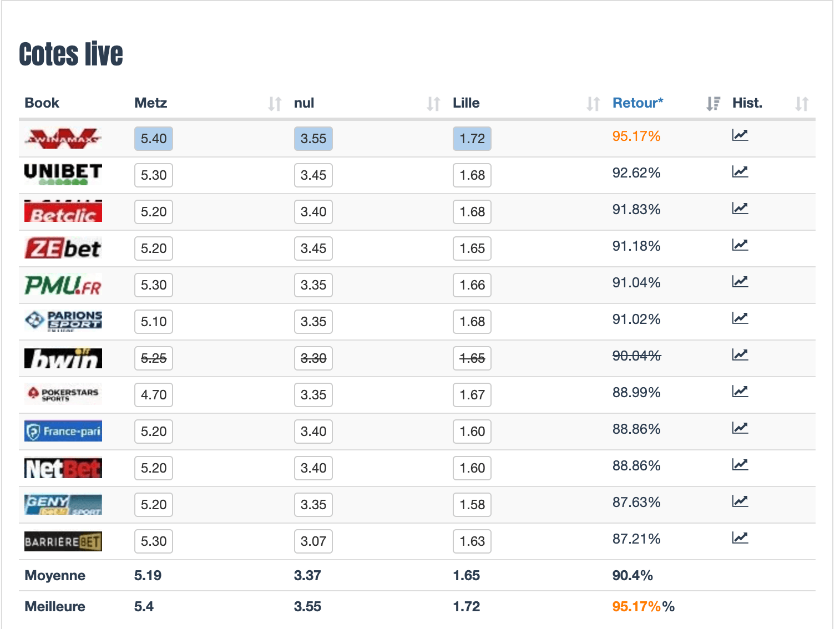Click BarriereBet return value 87.21%
The height and width of the screenshot is (629, 840).
click(x=636, y=539)
